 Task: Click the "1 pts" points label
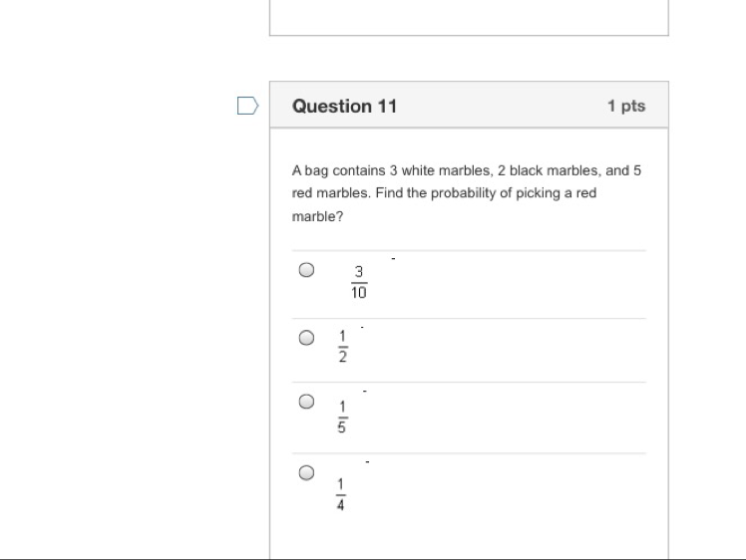point(626,107)
